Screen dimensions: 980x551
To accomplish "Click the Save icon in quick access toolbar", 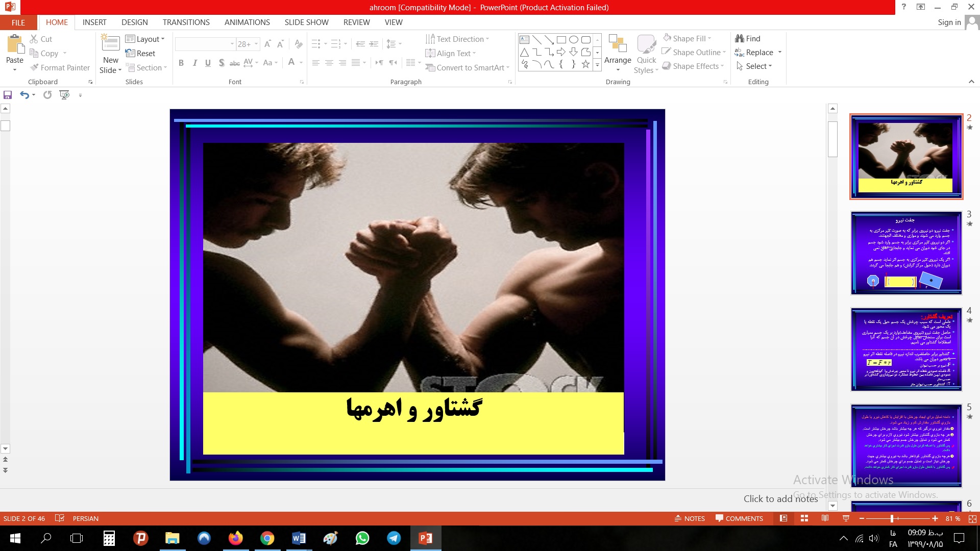I will (8, 95).
